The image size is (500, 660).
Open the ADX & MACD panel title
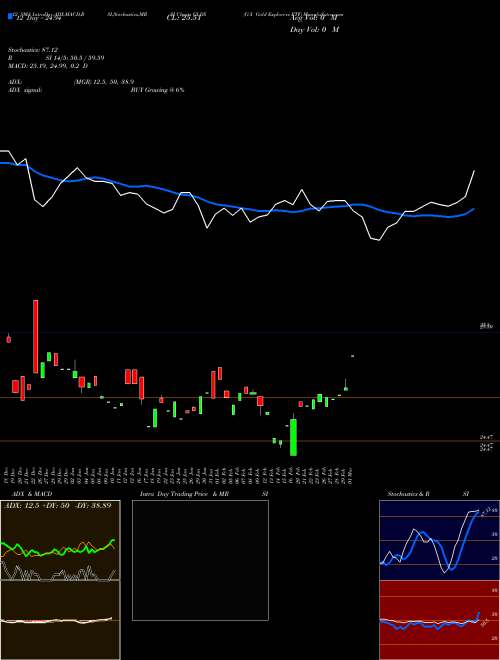click(32, 494)
